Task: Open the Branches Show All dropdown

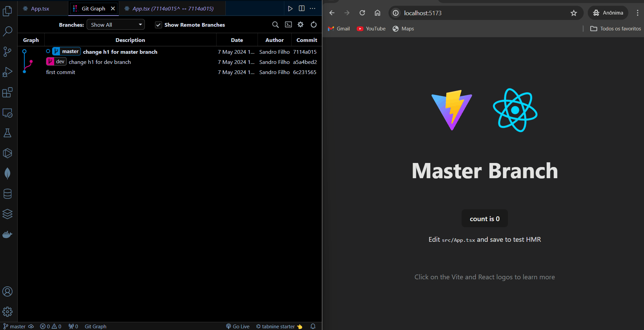Action: (x=116, y=25)
